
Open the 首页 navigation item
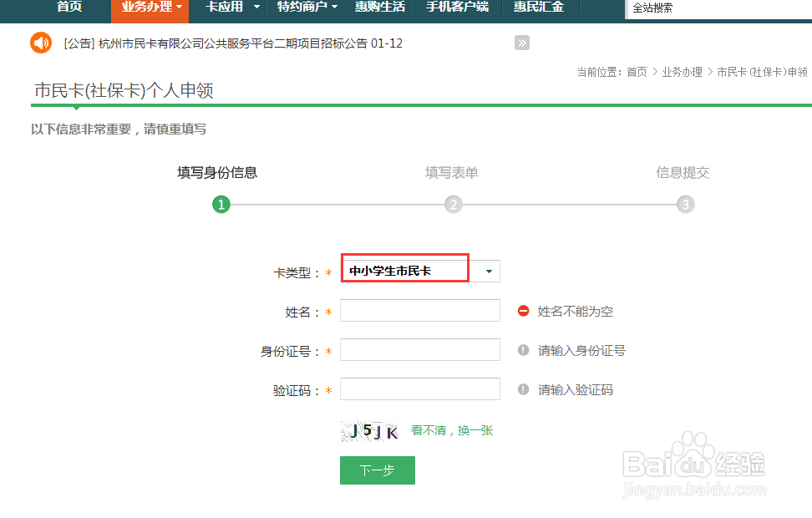[x=69, y=8]
